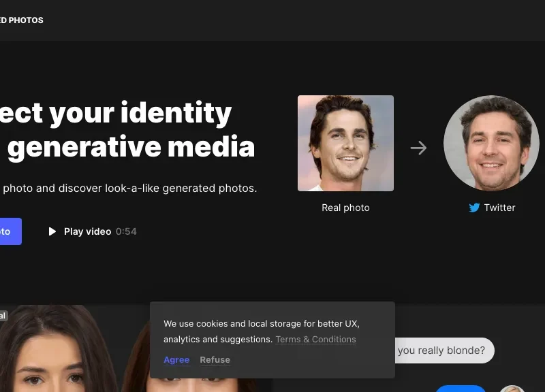Click the "Play video" label

(x=87, y=231)
